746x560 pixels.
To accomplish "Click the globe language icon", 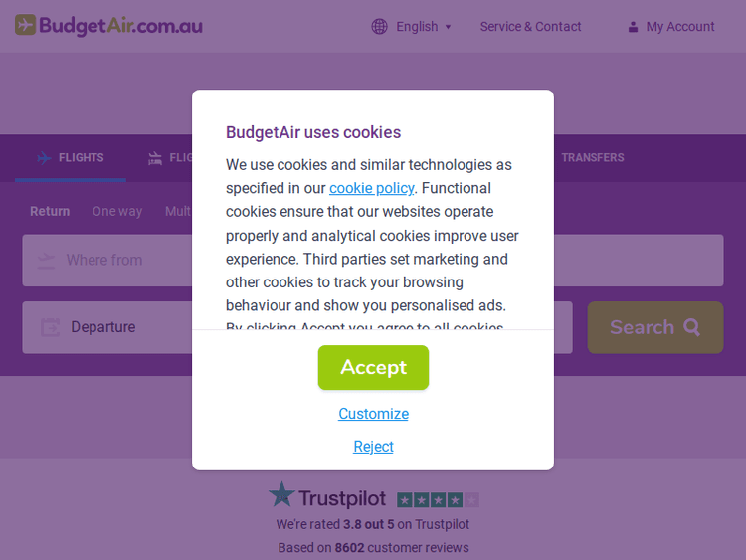I will [x=379, y=27].
